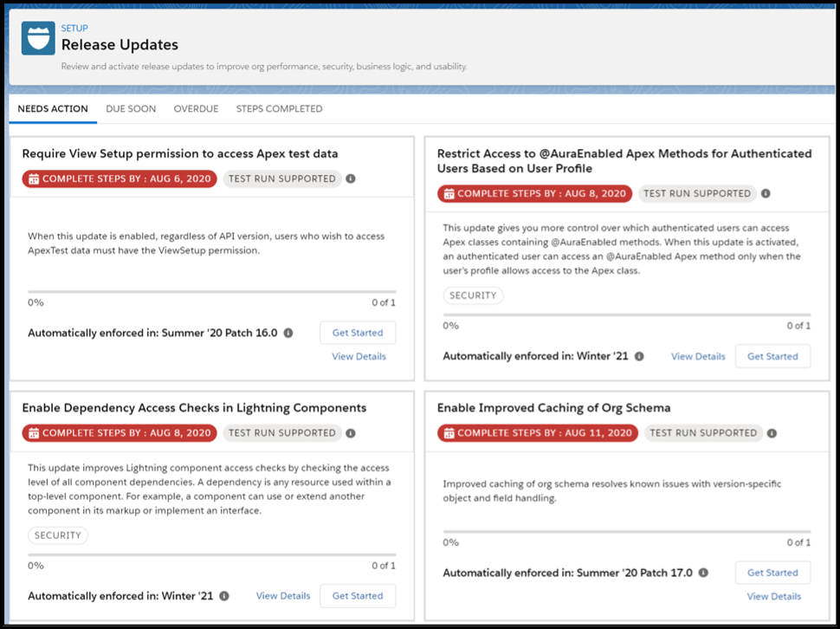Open info icon beside Dependency Access Test Run badge

(351, 433)
